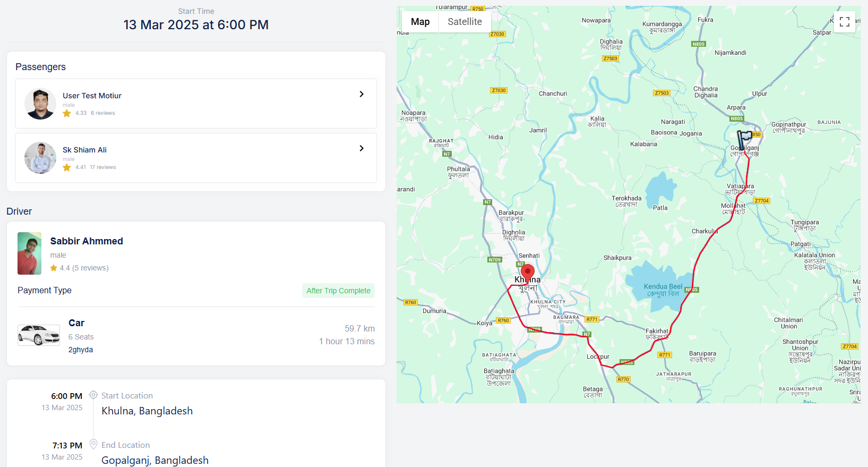This screenshot has height=467, width=868.
Task: Switch to the Satellite map view
Action: [x=465, y=22]
